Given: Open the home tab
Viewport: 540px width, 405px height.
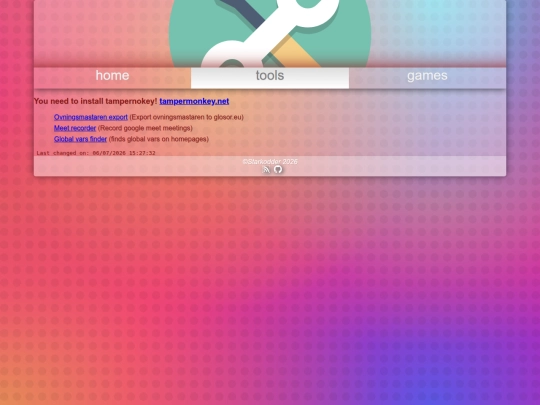Looking at the screenshot, I should tap(112, 78).
